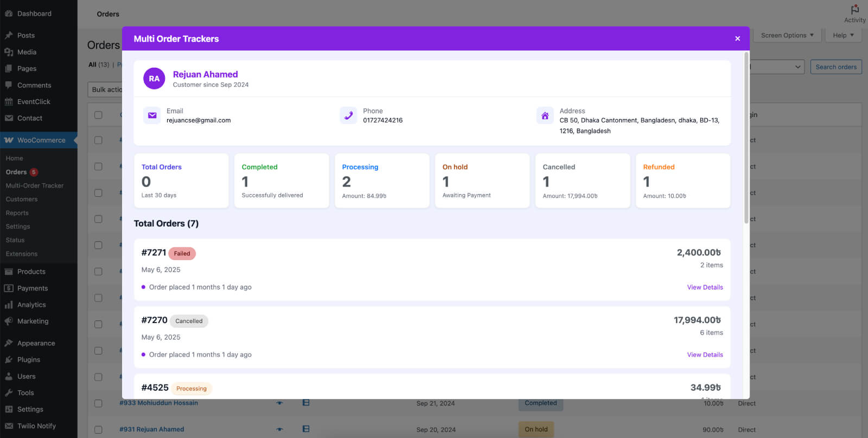Click the tracker icon in row #931

[x=306, y=429]
